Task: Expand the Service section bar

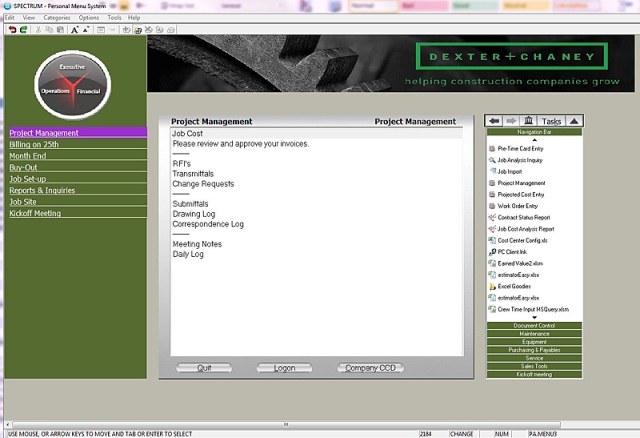Action: click(534, 358)
